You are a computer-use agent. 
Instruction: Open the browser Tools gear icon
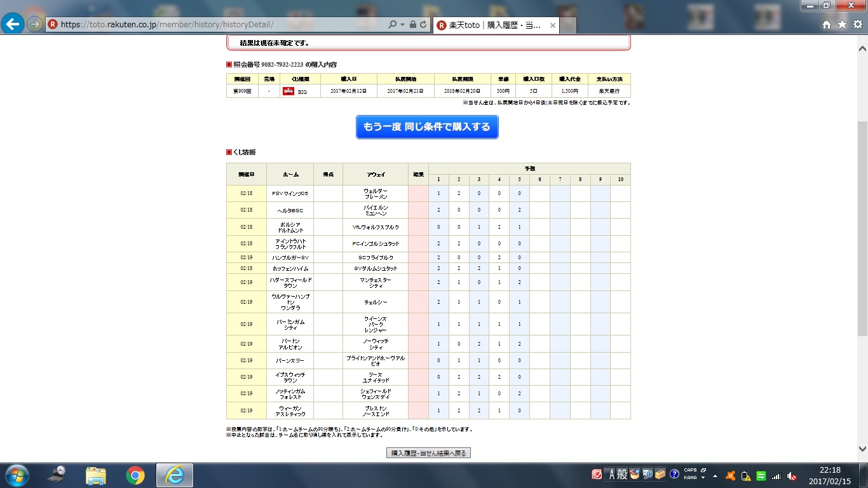point(857,25)
